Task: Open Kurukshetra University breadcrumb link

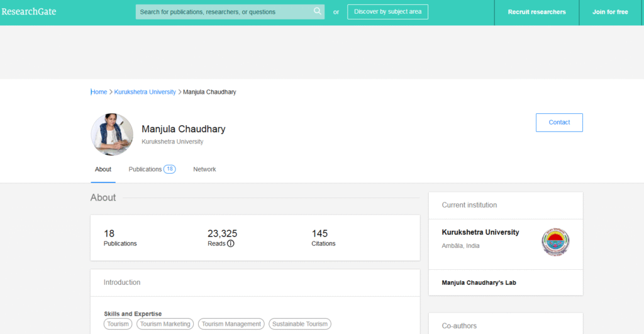Action: (145, 92)
